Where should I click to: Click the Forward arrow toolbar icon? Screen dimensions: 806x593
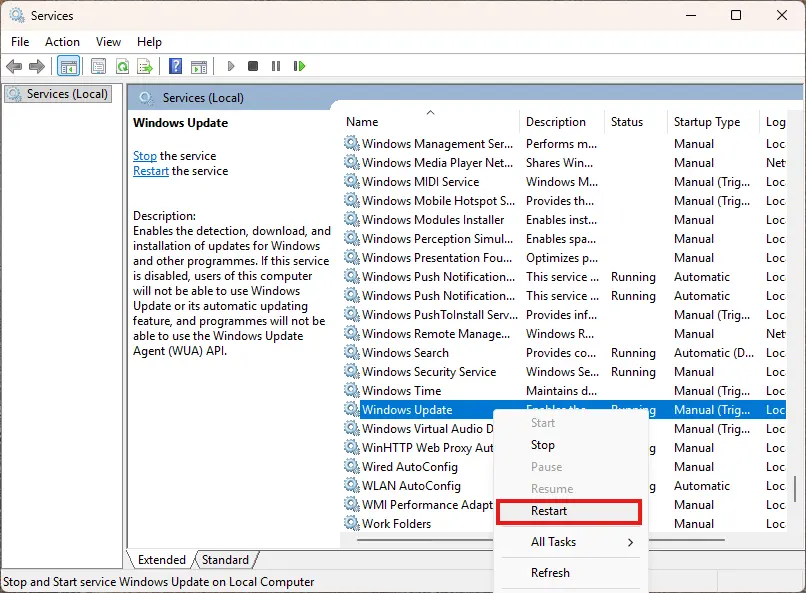pos(37,66)
